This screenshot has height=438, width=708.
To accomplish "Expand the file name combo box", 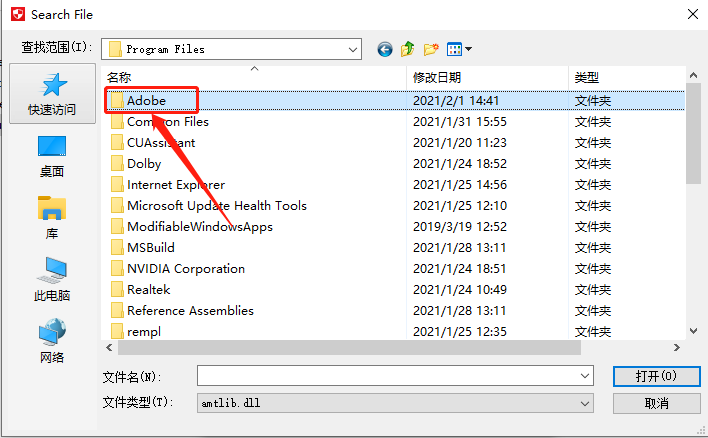I will tap(585, 376).
